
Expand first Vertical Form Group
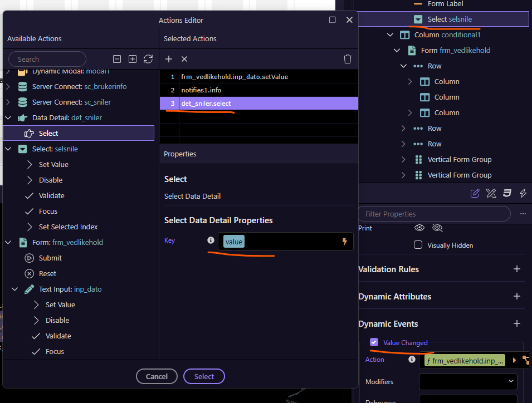[403, 159]
